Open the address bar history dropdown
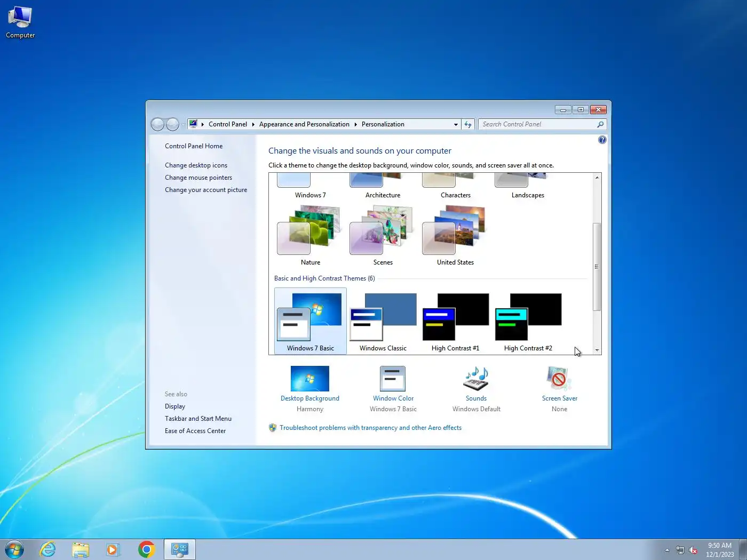The height and width of the screenshot is (560, 747). (456, 124)
